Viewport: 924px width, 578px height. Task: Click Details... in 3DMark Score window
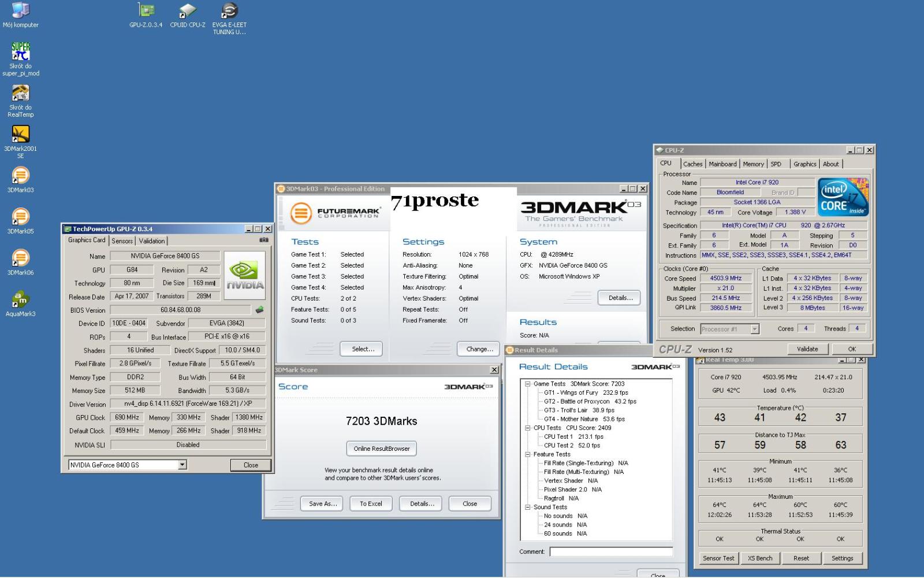click(422, 503)
